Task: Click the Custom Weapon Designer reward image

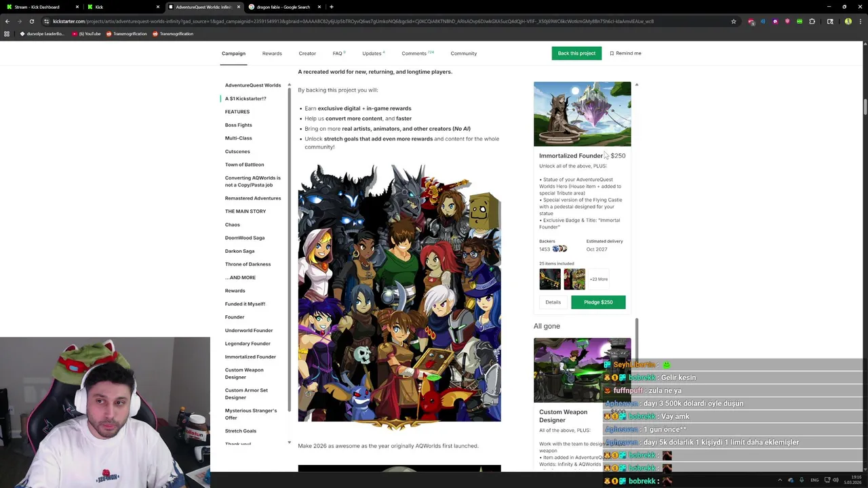Action: tap(583, 370)
